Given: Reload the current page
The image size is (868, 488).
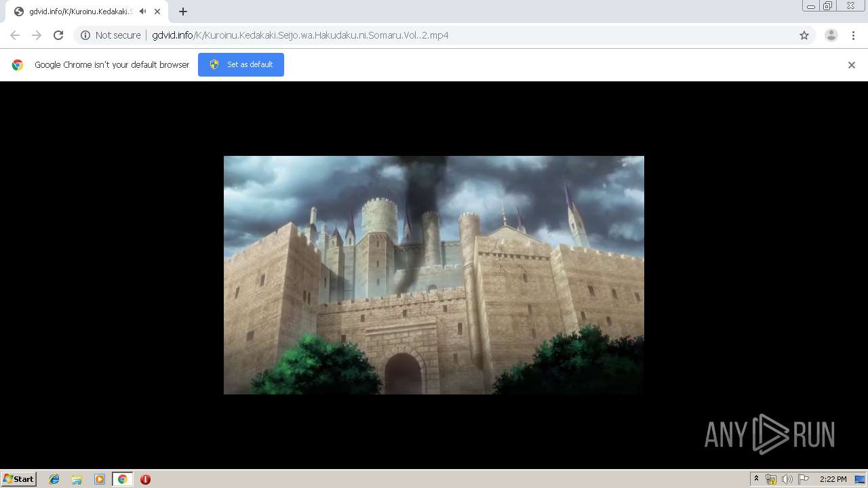Looking at the screenshot, I should coord(58,35).
